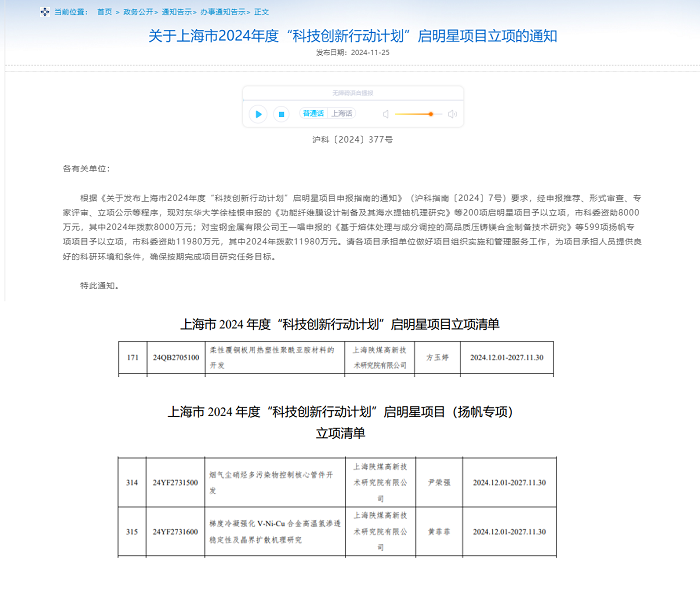Click the notice title heading
700x603 pixels.
(352, 35)
